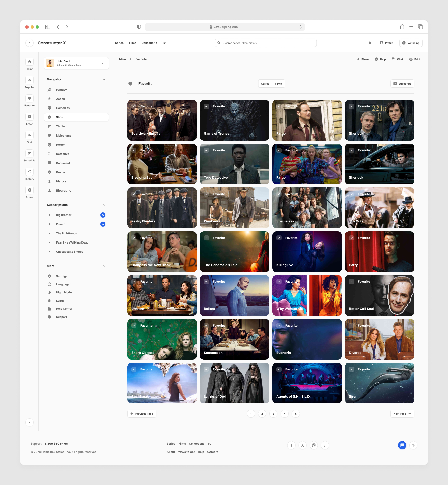Image resolution: width=448 pixels, height=485 pixels.
Task: Click the Print icon
Action: click(x=411, y=59)
